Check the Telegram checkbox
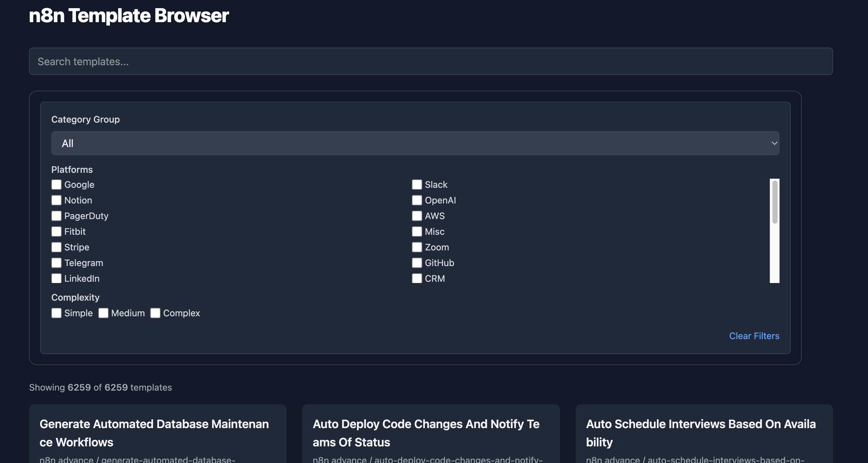The image size is (868, 463). click(56, 263)
